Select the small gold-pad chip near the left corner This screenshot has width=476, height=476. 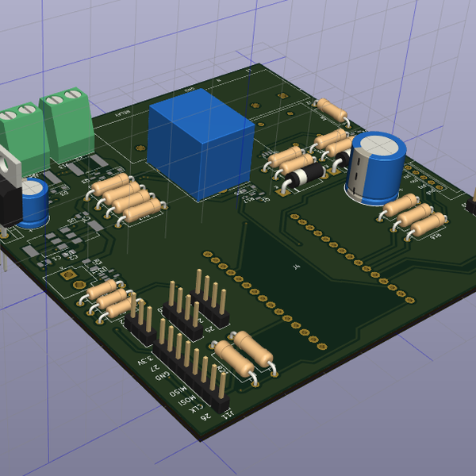[69, 274]
